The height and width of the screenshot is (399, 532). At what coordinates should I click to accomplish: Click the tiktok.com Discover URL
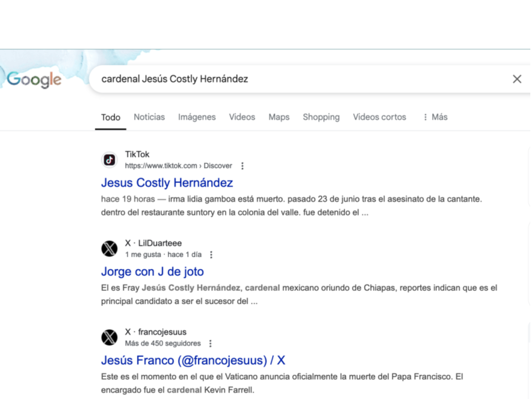(x=178, y=166)
